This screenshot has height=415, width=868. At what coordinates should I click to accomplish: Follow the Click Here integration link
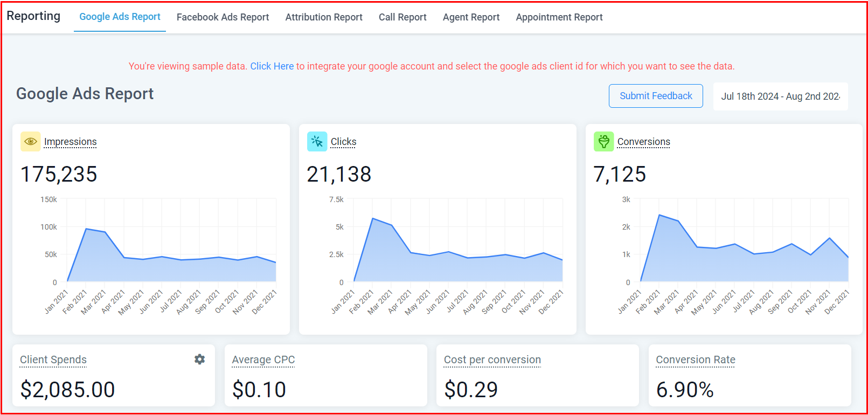[272, 66]
